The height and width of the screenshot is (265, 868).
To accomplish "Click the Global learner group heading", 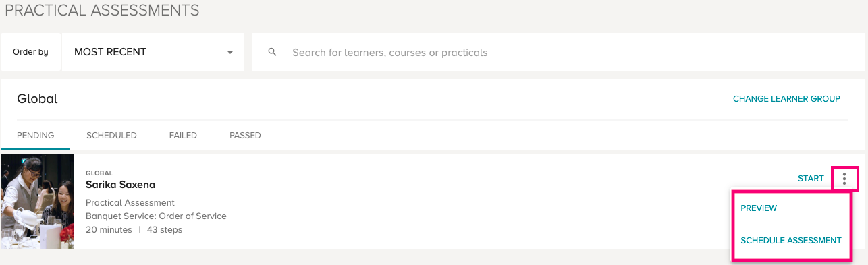I will pyautogui.click(x=37, y=99).
